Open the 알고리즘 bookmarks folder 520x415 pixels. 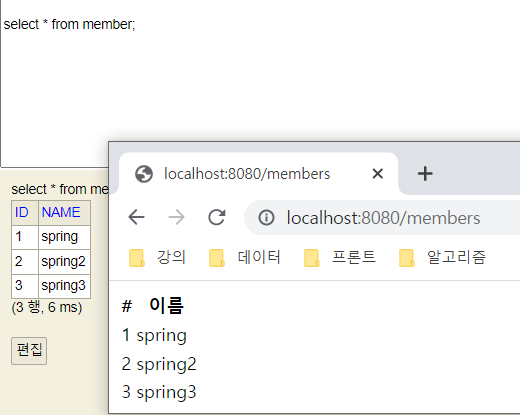[x=442, y=257]
